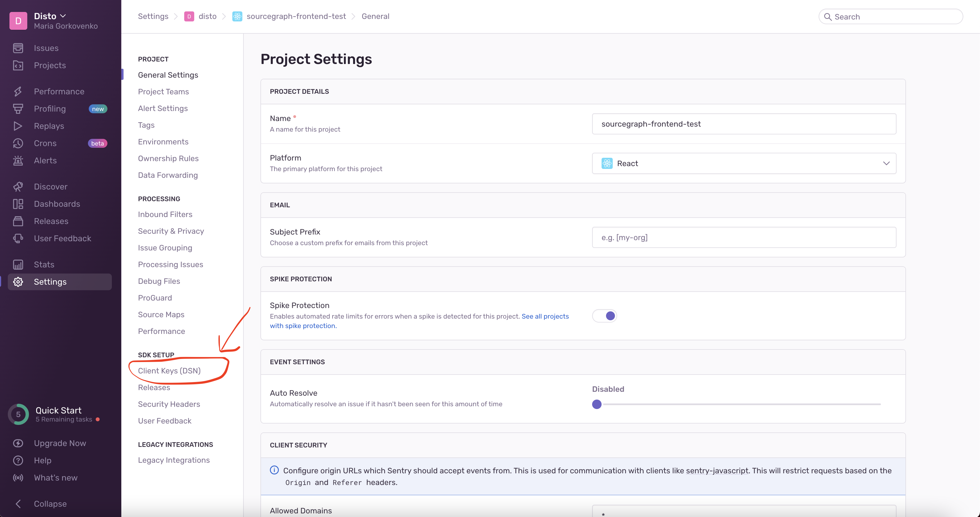Toggle the Spike Protection switch

pos(605,316)
